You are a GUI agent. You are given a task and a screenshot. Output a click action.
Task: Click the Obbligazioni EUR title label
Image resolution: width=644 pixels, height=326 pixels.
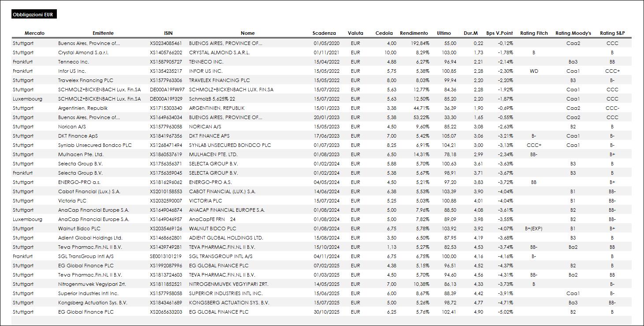(x=33, y=15)
